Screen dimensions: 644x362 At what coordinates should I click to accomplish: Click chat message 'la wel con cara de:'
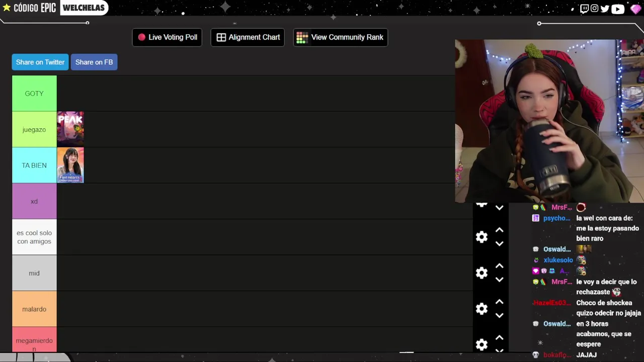coord(604,218)
